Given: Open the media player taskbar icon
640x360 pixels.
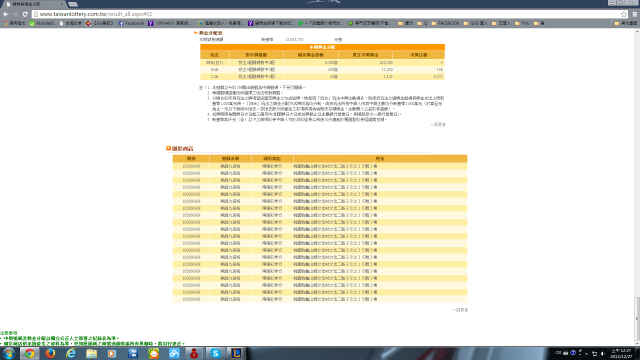Looking at the screenshot, I should (112, 353).
